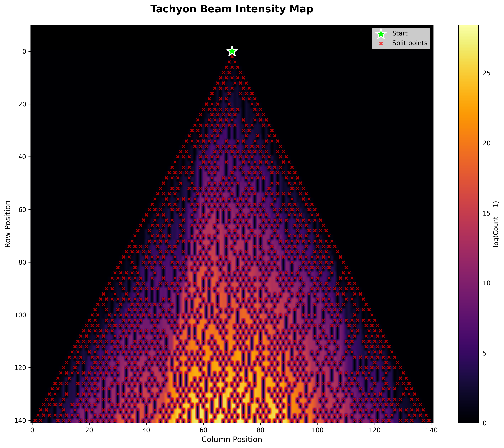The width and height of the screenshot is (504, 448).
Task: Click x-axis tick label 60
Action: (x=203, y=430)
